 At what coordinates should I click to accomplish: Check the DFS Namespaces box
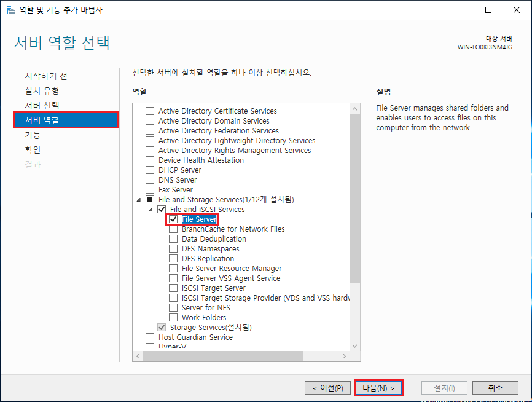pyautogui.click(x=173, y=248)
